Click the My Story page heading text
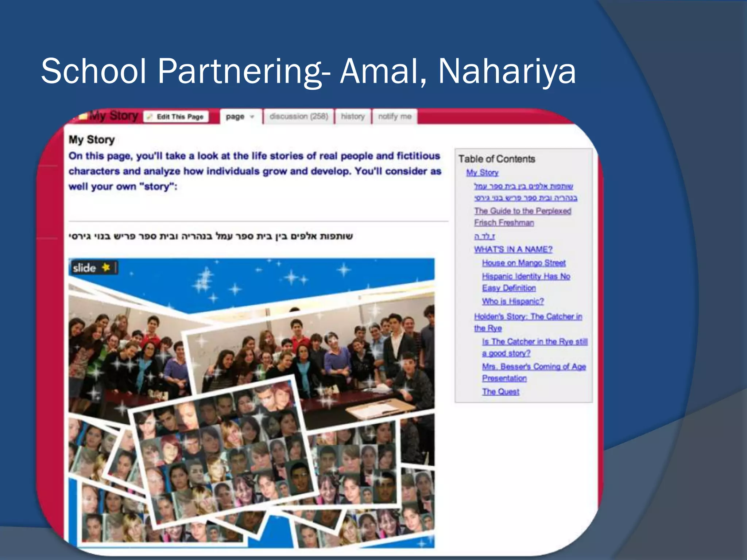This screenshot has width=747, height=560. (x=92, y=140)
